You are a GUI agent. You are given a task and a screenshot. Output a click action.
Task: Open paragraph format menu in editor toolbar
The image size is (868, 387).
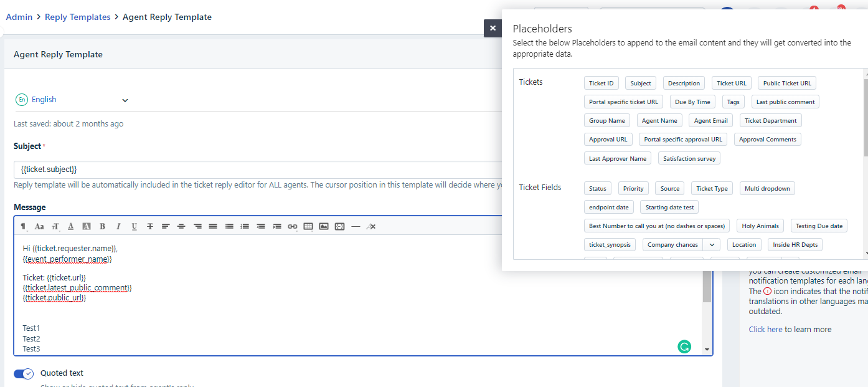coord(24,226)
